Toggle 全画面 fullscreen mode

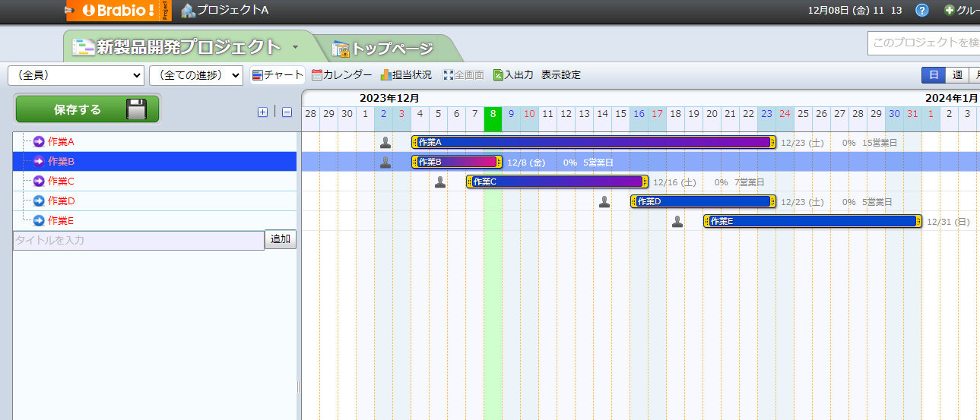click(x=463, y=75)
